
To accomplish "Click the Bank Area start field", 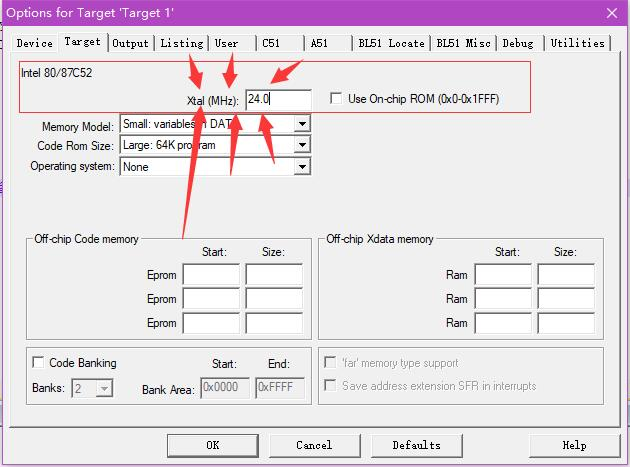I will point(225,387).
